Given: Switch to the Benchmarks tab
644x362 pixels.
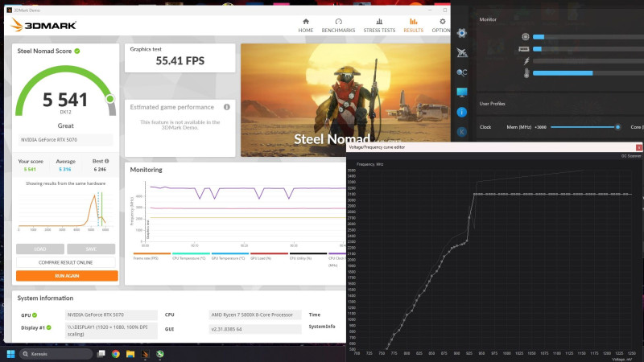Looking at the screenshot, I should [338, 26].
